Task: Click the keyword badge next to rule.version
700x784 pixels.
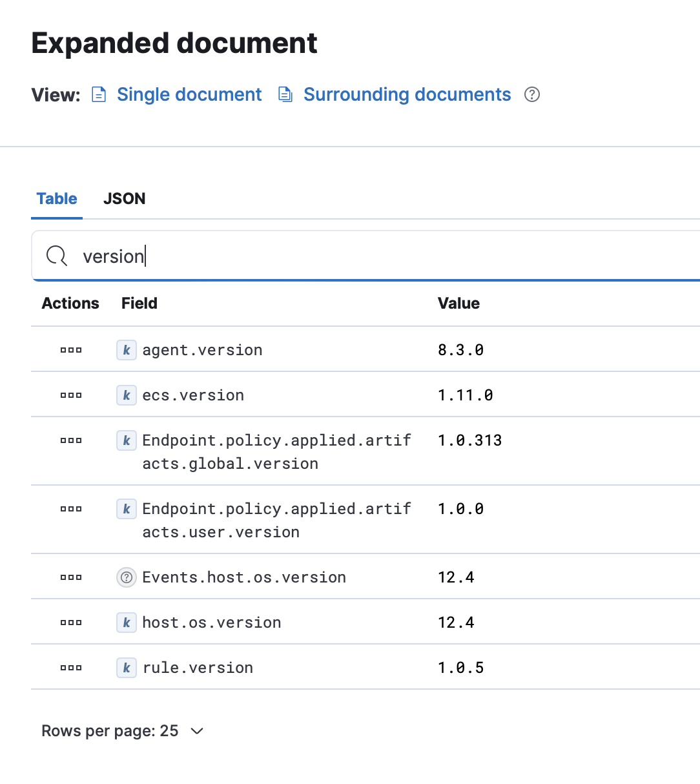Action: pos(127,667)
